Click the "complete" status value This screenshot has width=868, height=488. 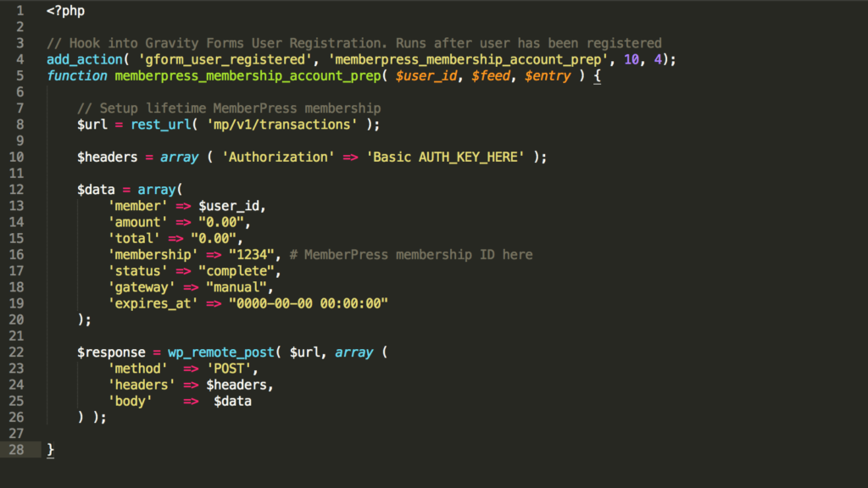pos(237,271)
